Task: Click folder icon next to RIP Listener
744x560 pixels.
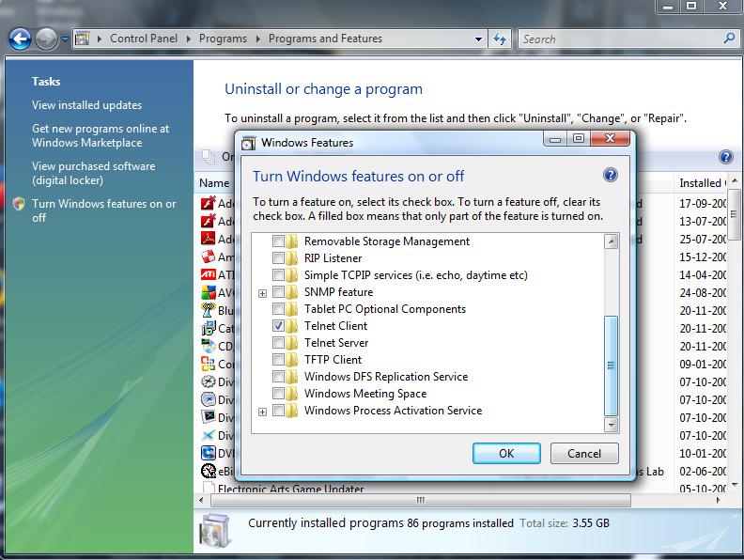Action: coord(292,258)
